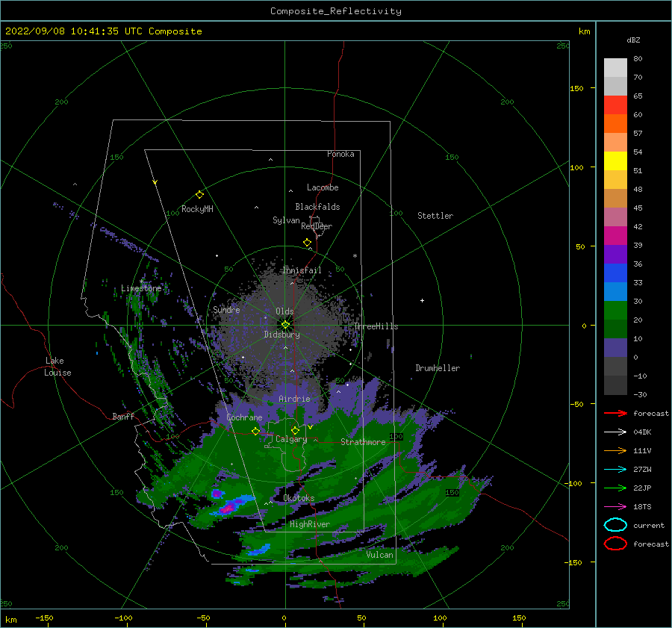672x628 pixels.
Task: Click magenta storm core west of Okotoks
Action: [228, 508]
